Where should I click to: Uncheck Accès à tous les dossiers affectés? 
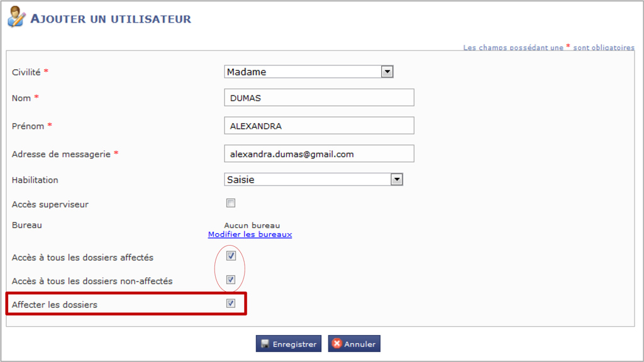(x=231, y=256)
